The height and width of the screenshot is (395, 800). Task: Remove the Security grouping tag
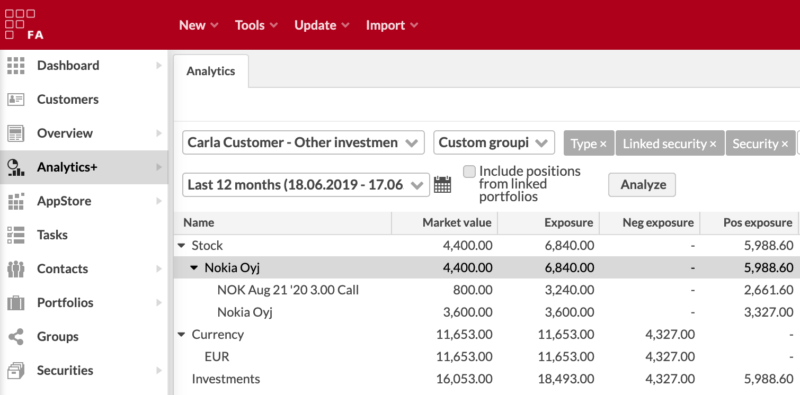click(x=785, y=144)
